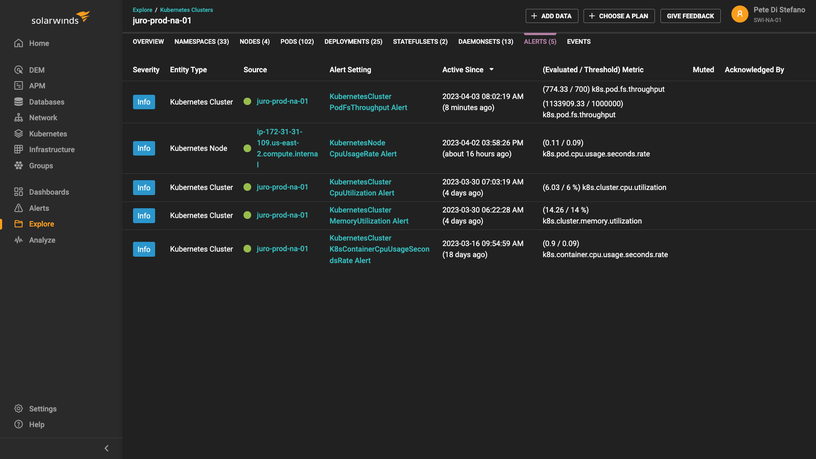Switch to the StatefulSets (2) tab

[x=420, y=42]
